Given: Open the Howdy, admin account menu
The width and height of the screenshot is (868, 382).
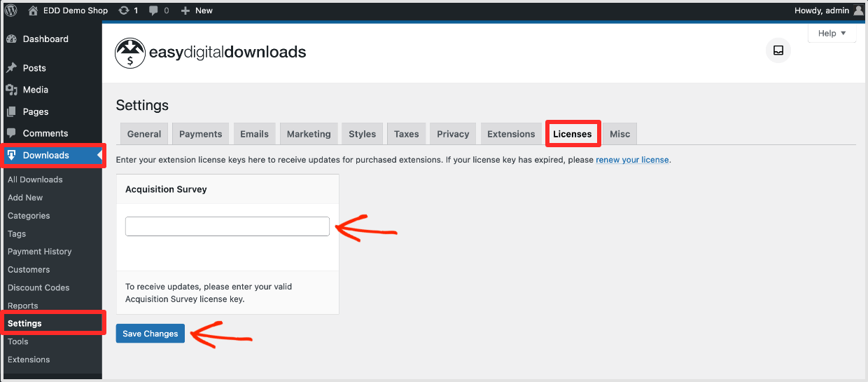Looking at the screenshot, I should (x=829, y=11).
